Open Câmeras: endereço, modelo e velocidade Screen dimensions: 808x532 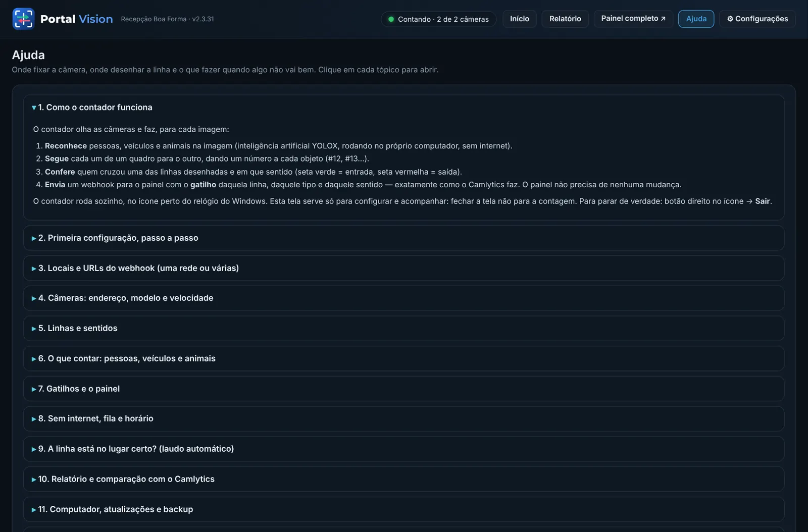coord(403,298)
